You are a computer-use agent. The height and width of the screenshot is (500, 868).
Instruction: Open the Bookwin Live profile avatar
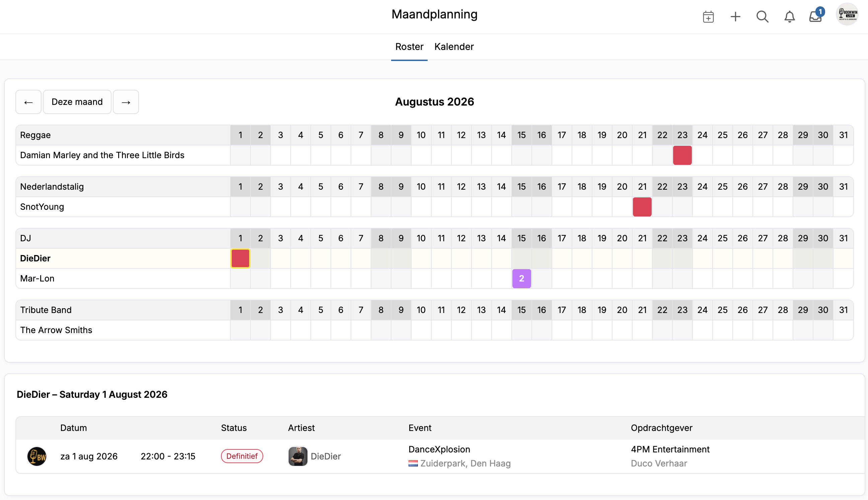click(847, 14)
